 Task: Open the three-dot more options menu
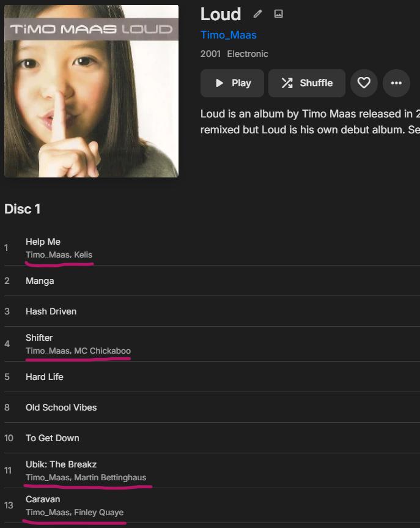click(396, 83)
